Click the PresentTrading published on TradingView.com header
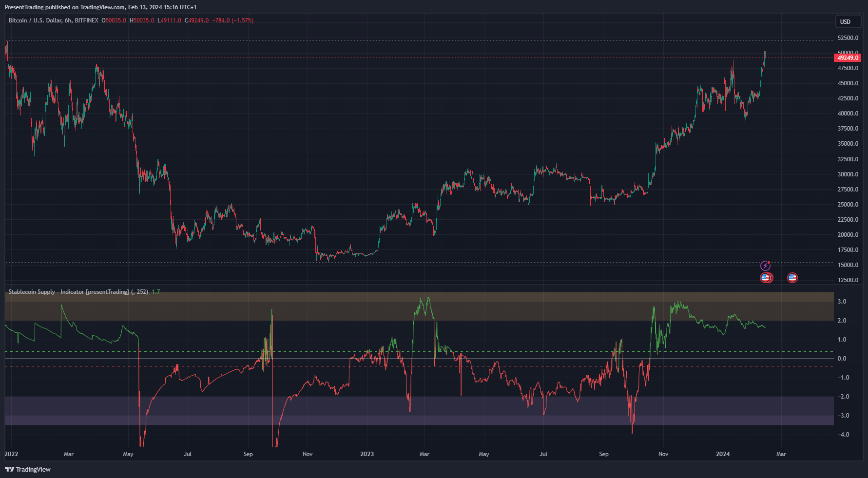This screenshot has height=478, width=868. 100,7
